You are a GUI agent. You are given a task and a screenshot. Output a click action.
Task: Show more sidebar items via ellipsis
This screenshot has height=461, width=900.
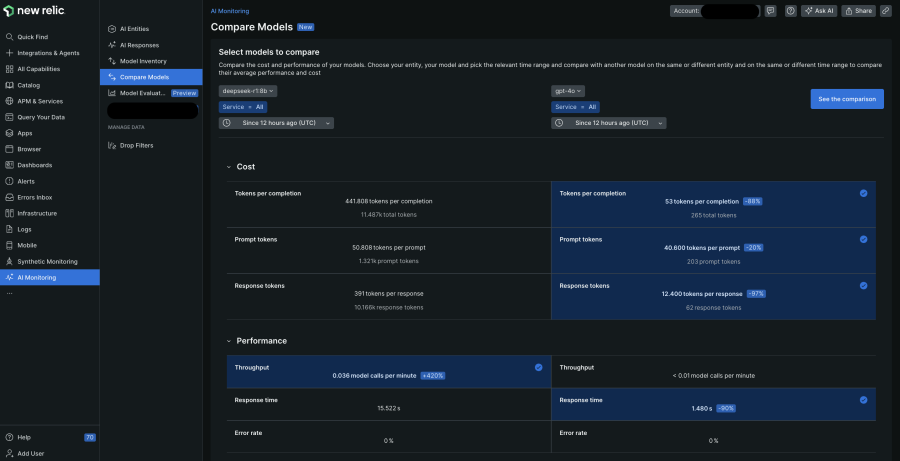point(9,293)
